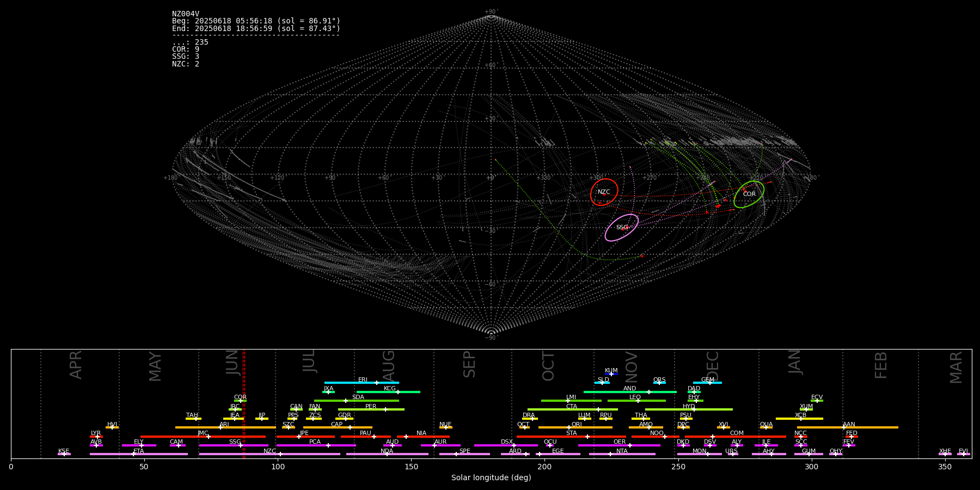Screen dimensions: 980x490
Task: Click the DRA shower label in timeline
Action: (529, 415)
